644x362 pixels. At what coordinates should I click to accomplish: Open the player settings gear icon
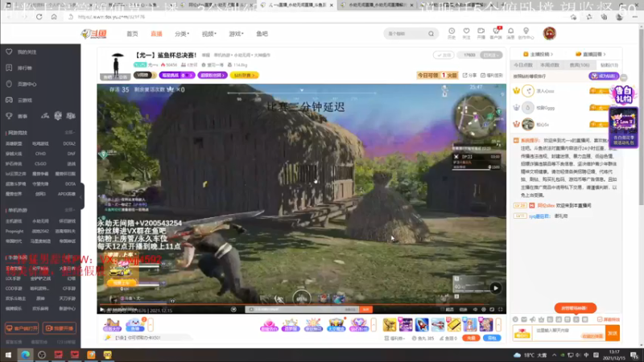[484, 310]
